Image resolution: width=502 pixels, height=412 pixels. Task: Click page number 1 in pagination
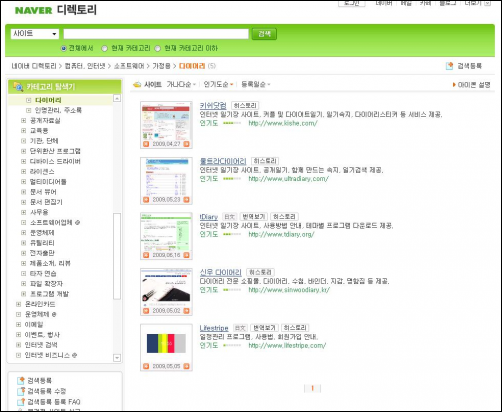[312, 388]
